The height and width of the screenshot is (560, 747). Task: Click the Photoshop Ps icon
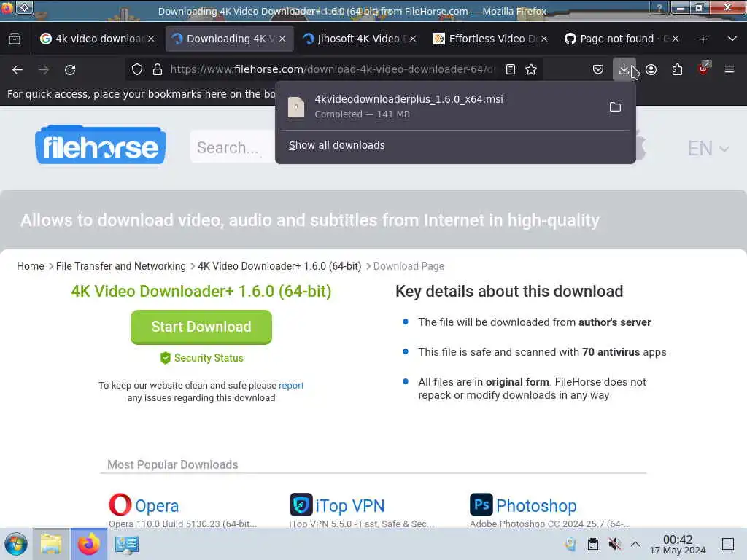(481, 505)
